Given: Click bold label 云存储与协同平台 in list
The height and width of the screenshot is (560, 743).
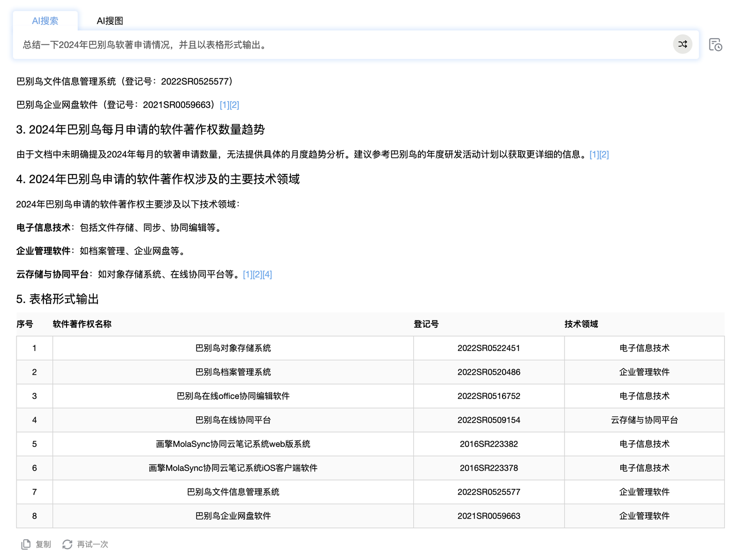Looking at the screenshot, I should [52, 274].
